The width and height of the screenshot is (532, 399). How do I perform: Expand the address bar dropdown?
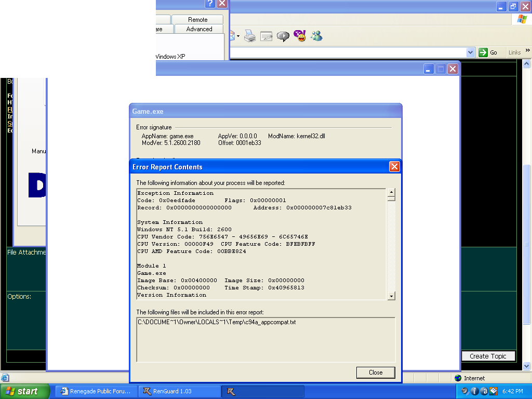click(470, 52)
